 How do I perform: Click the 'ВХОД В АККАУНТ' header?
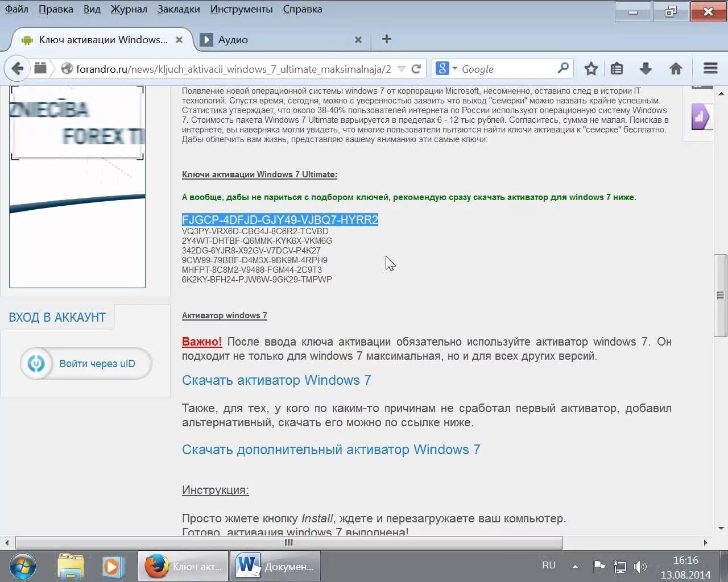[x=57, y=317]
